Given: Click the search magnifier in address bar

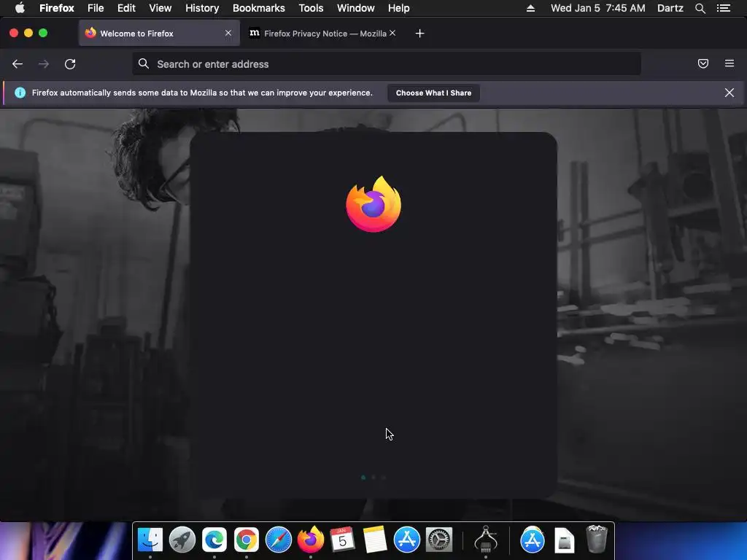Looking at the screenshot, I should pyautogui.click(x=144, y=63).
